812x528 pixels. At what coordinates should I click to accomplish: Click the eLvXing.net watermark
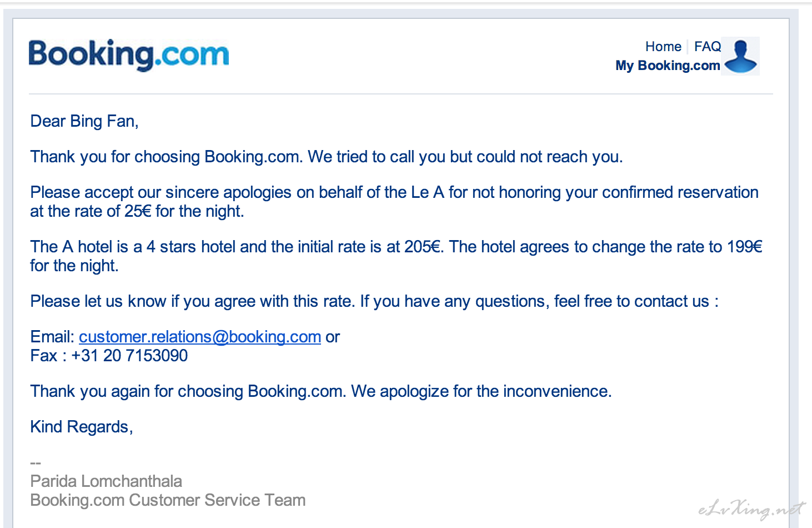click(751, 509)
